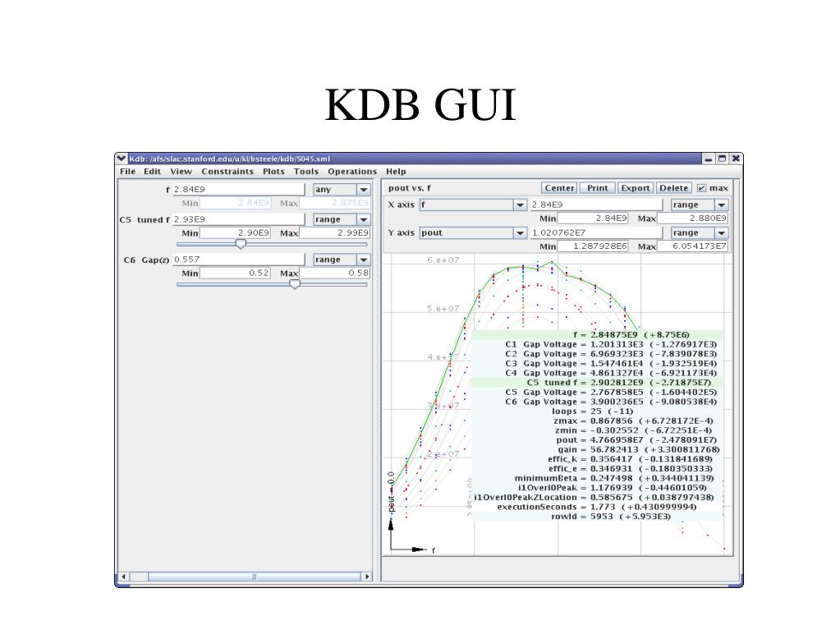
Task: Click the Delete plot button
Action: (673, 188)
